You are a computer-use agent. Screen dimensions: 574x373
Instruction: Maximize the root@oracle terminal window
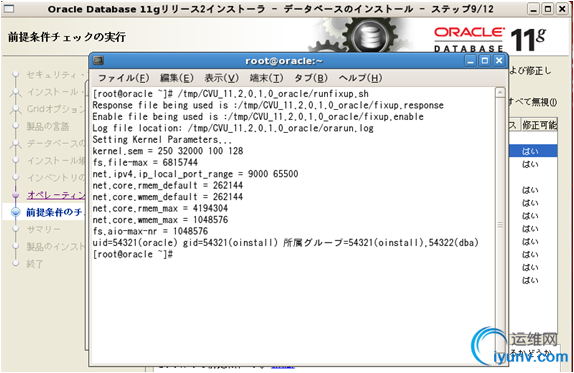(485, 60)
